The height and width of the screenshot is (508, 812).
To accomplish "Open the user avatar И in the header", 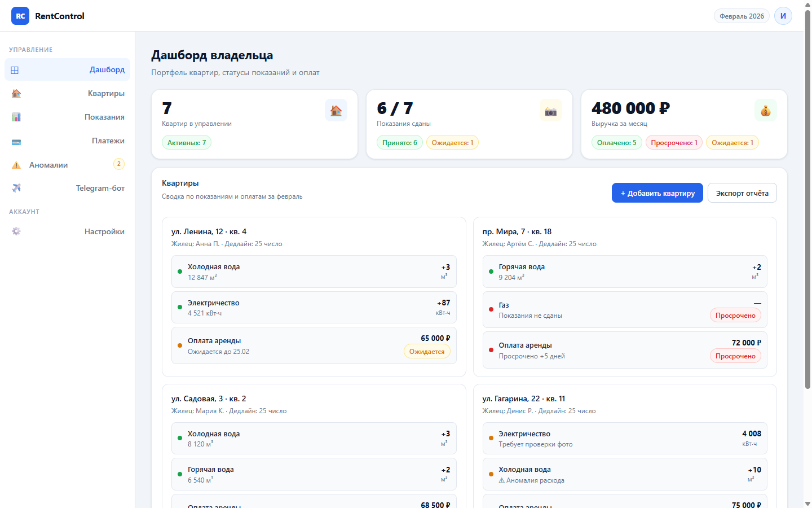I will pos(783,16).
